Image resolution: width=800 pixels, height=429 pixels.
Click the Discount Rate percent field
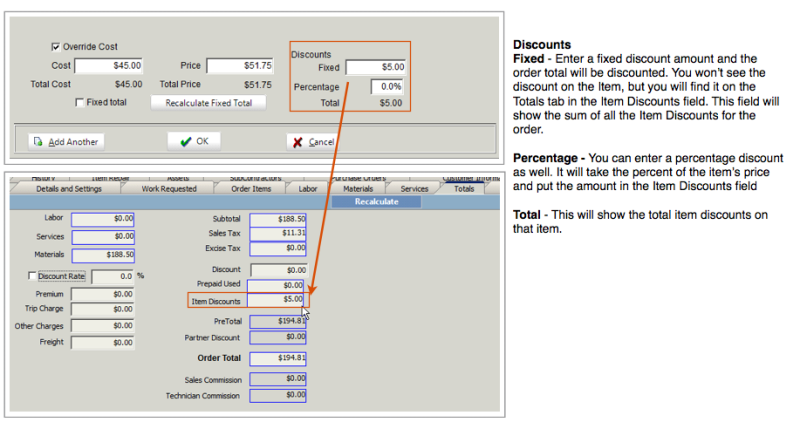[113, 276]
